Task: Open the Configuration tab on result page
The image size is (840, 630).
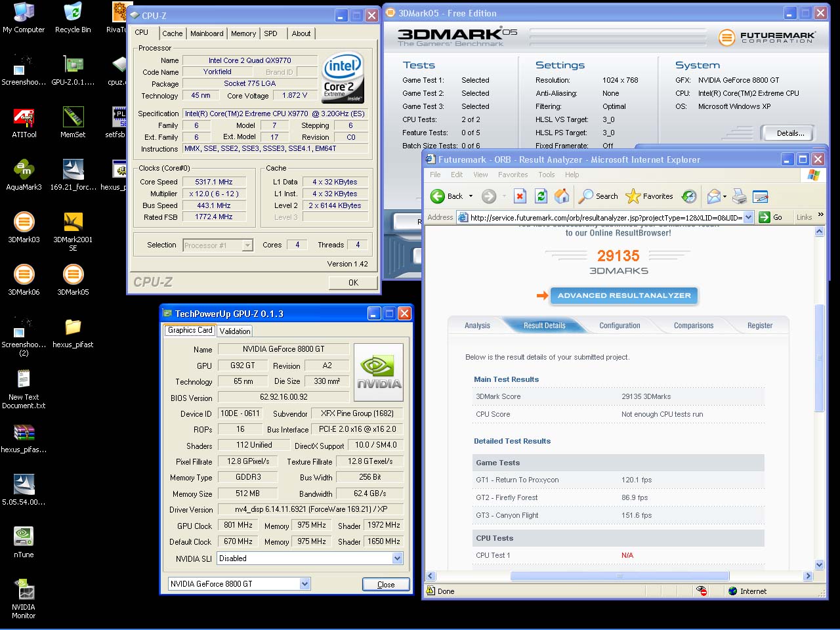Action: pyautogui.click(x=619, y=325)
